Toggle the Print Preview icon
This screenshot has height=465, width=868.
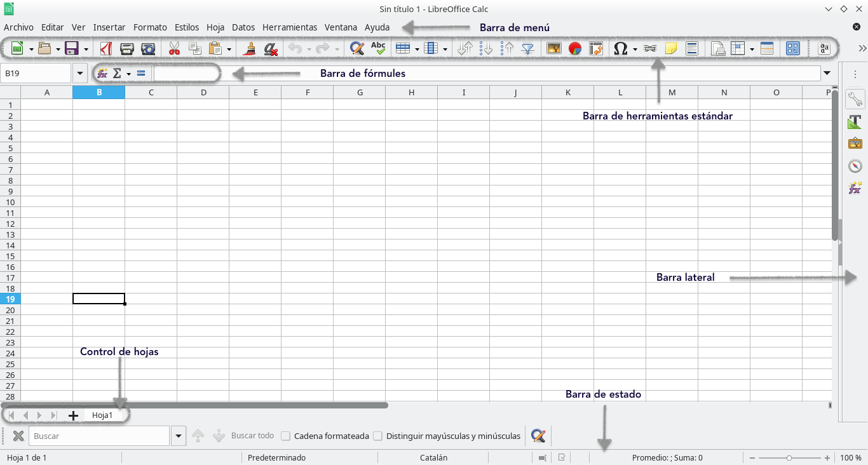(148, 48)
